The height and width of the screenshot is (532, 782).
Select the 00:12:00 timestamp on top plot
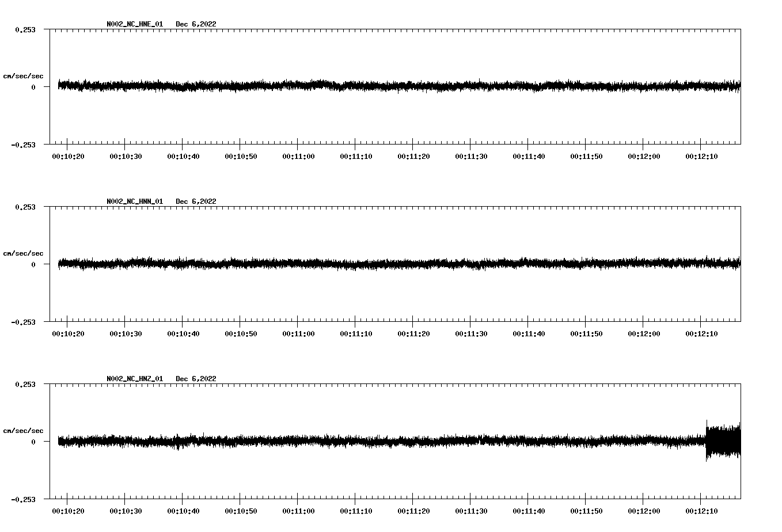tap(643, 155)
